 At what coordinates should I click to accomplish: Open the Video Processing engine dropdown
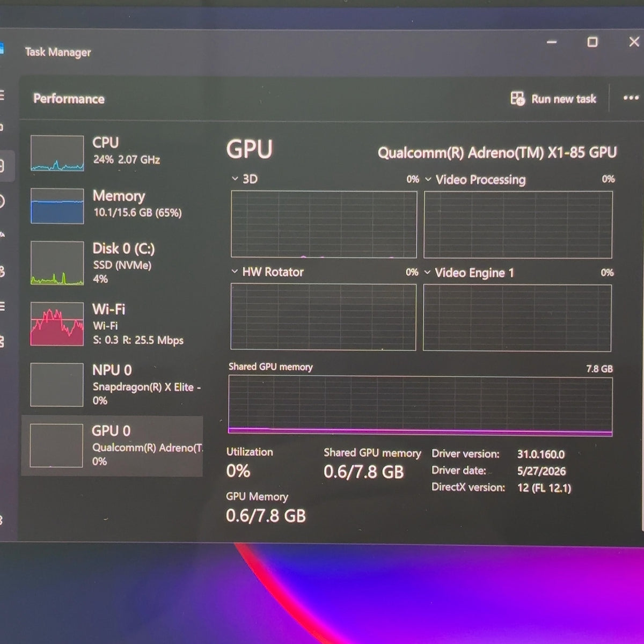pos(428,179)
